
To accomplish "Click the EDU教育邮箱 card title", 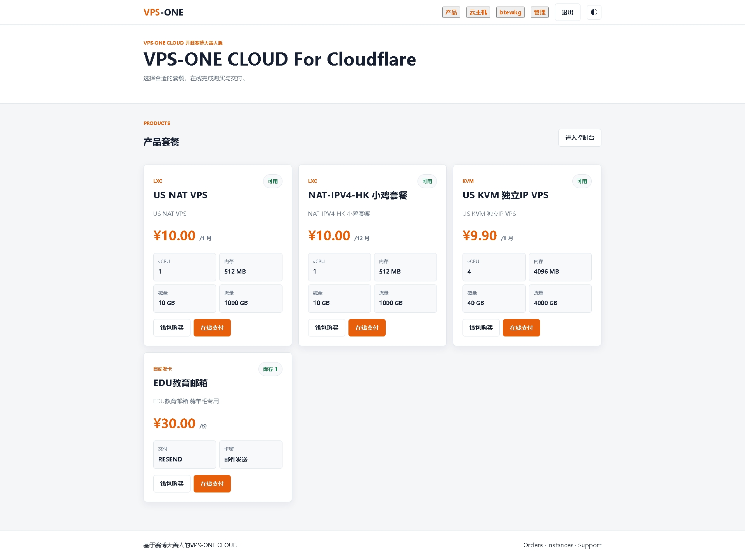I will point(180,383).
